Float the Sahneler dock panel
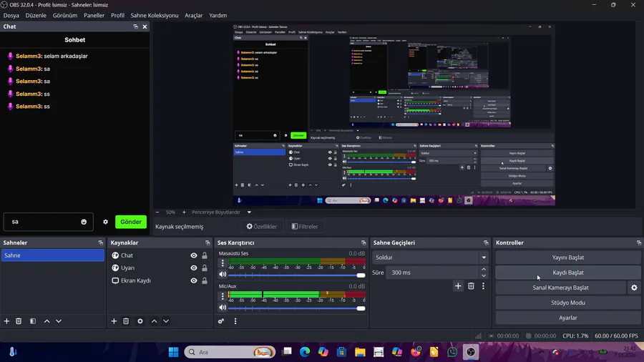This screenshot has width=644, height=362. [101, 243]
